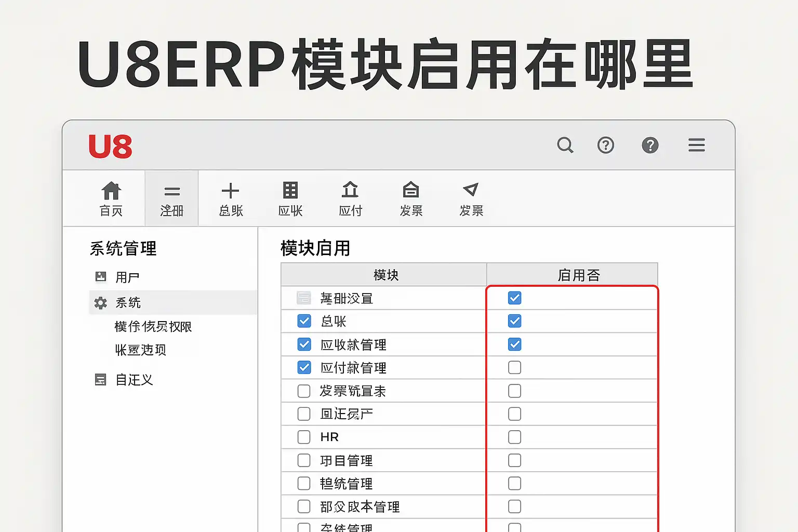Viewport: 798px width, 532px height.
Task: Open the hamburger menu in the header
Action: [697, 145]
